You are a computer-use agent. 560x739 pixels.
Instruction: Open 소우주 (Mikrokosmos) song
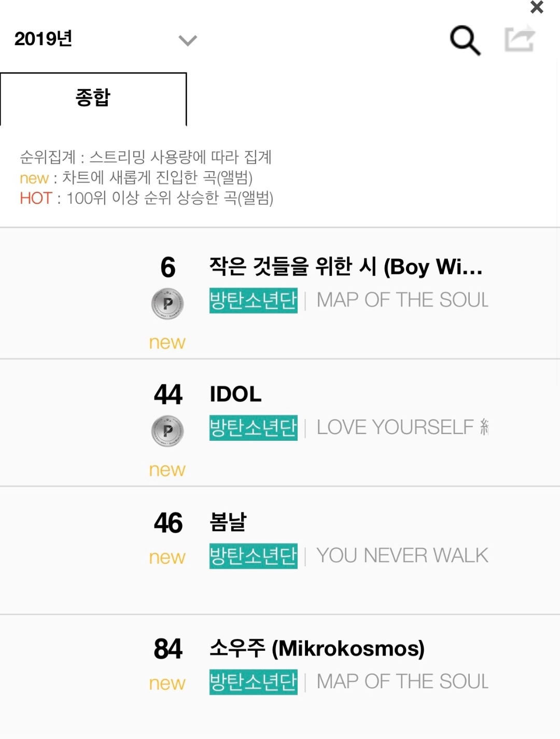pyautogui.click(x=317, y=649)
